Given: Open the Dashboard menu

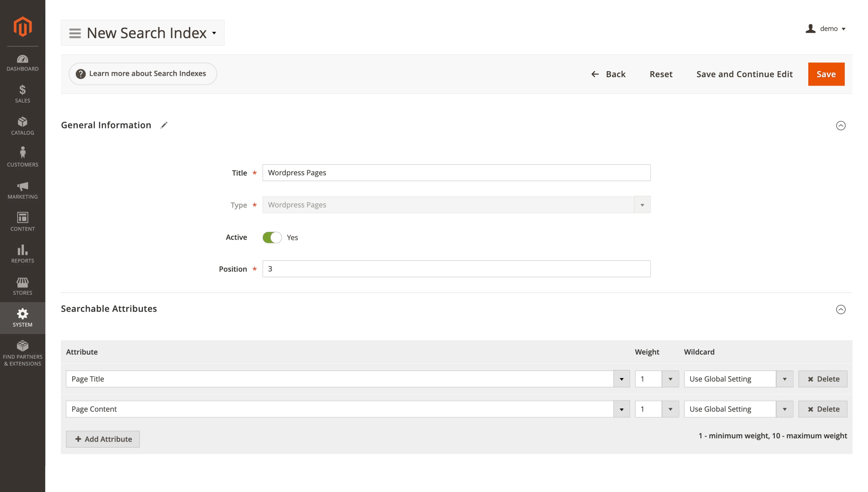Looking at the screenshot, I should pyautogui.click(x=22, y=63).
